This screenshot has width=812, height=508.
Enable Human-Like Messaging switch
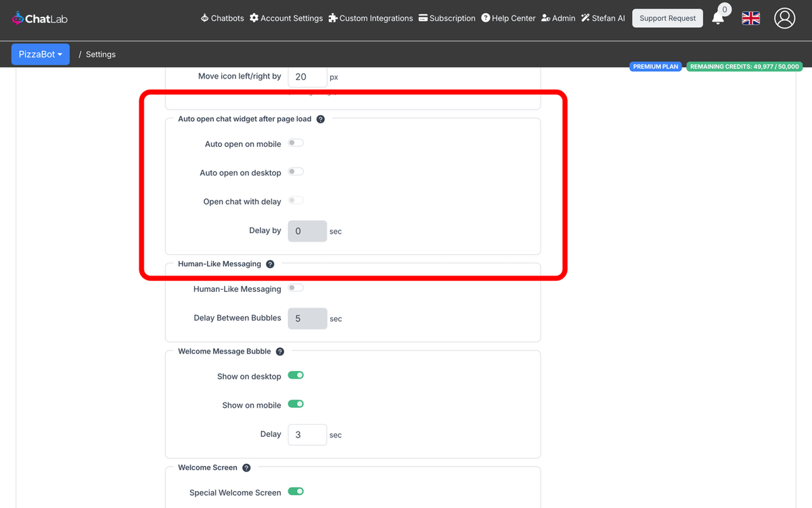[x=296, y=288]
